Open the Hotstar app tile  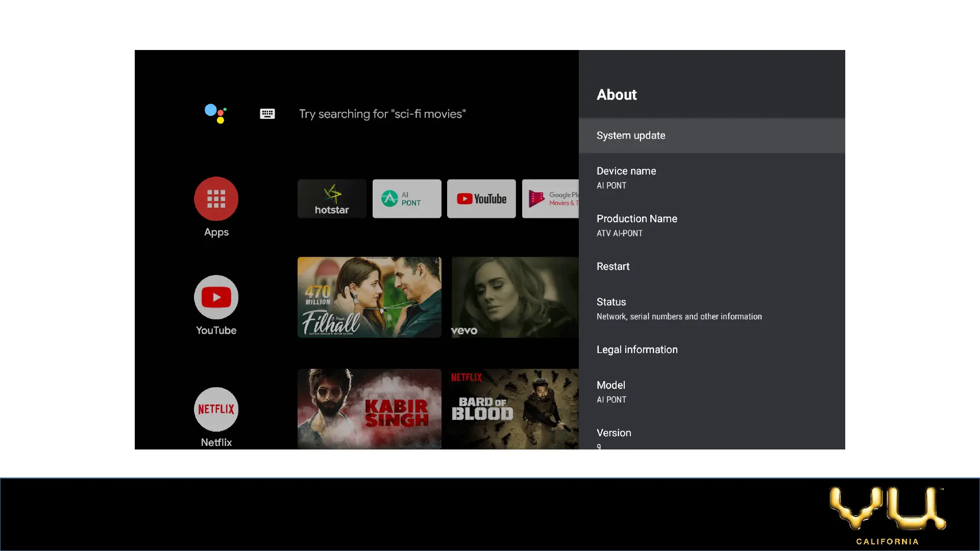[x=332, y=198]
